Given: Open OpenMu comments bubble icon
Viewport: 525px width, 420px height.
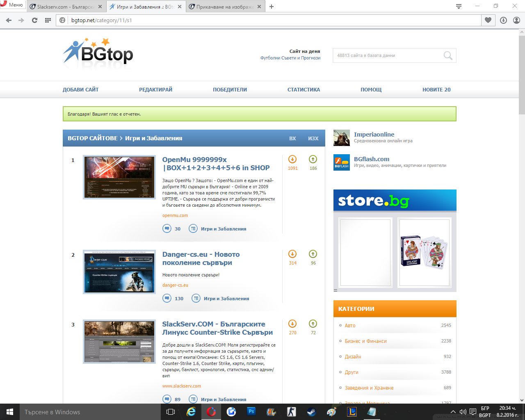Looking at the screenshot, I should point(167,228).
